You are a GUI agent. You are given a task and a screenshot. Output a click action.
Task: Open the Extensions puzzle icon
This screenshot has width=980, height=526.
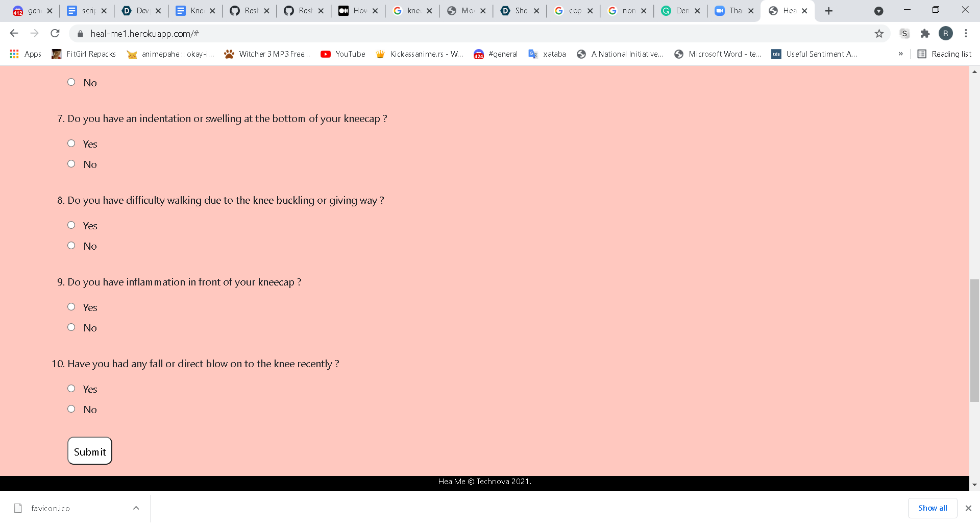[x=925, y=34]
